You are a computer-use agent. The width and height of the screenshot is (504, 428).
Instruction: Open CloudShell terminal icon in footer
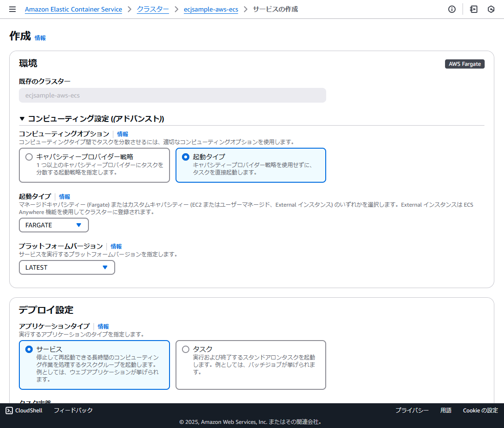(x=9, y=411)
